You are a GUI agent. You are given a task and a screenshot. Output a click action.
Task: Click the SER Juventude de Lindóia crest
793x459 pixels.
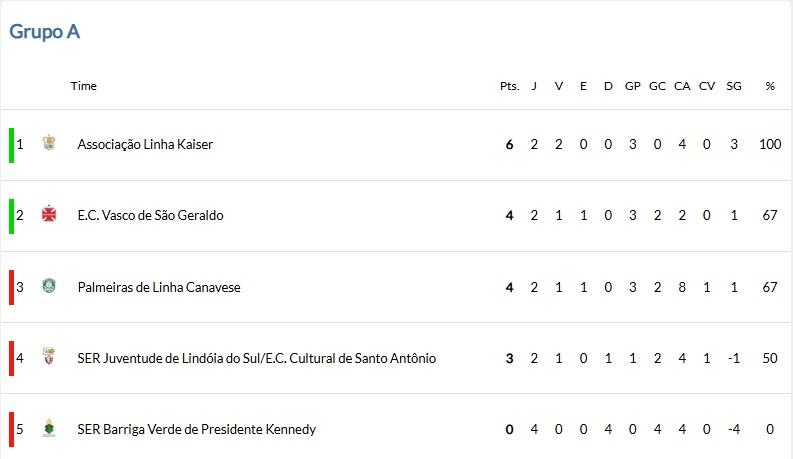49,356
